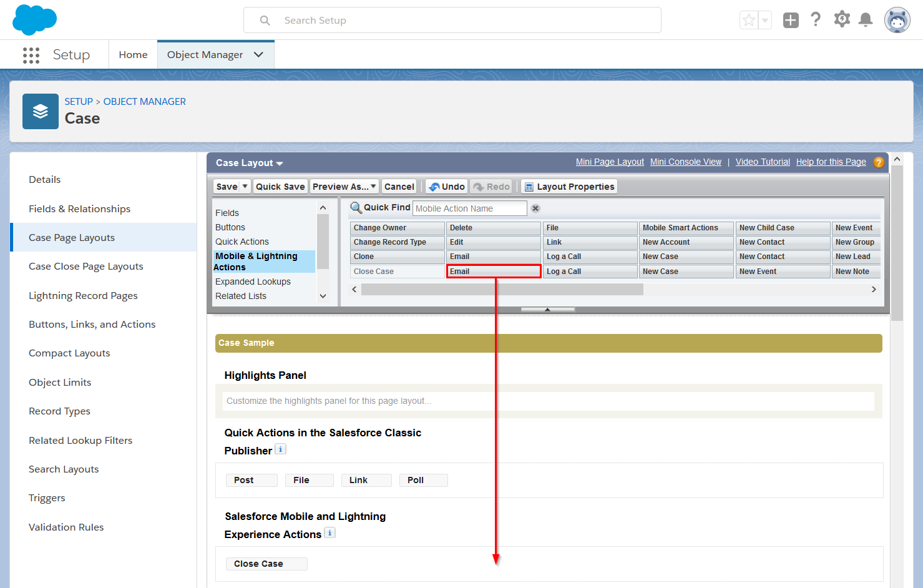
Task: Select the Mobile Smart Actions palette item
Action: (x=686, y=228)
